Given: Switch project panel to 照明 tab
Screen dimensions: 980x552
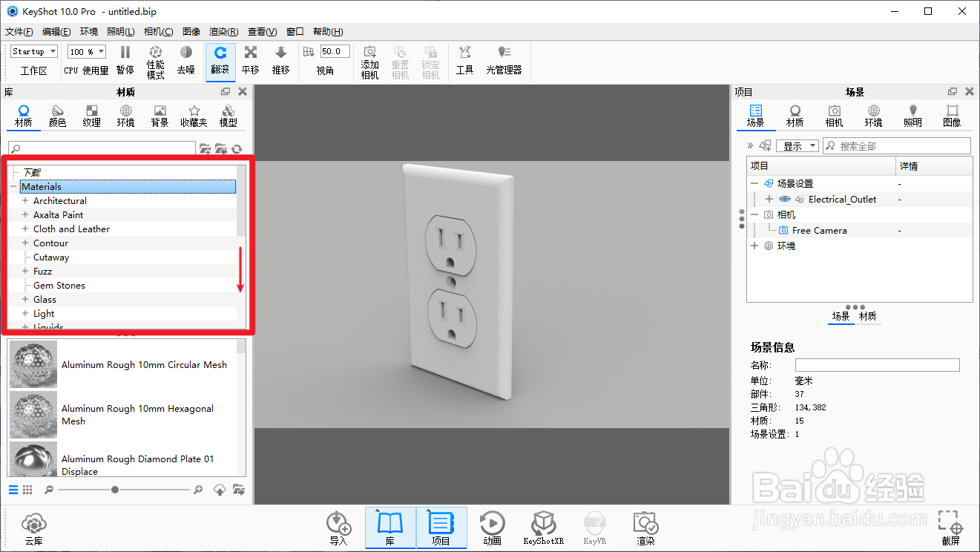Looking at the screenshot, I should [912, 116].
